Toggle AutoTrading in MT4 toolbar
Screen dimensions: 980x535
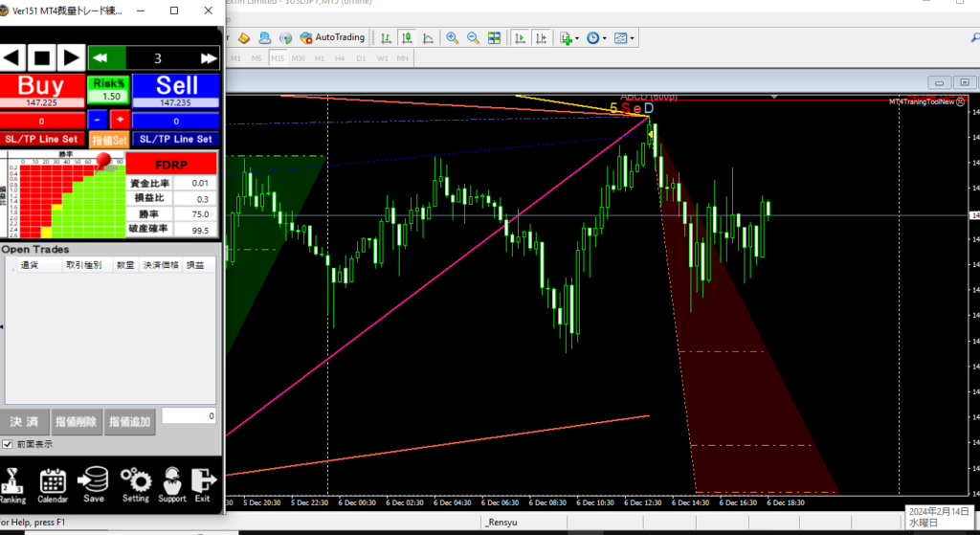point(332,37)
